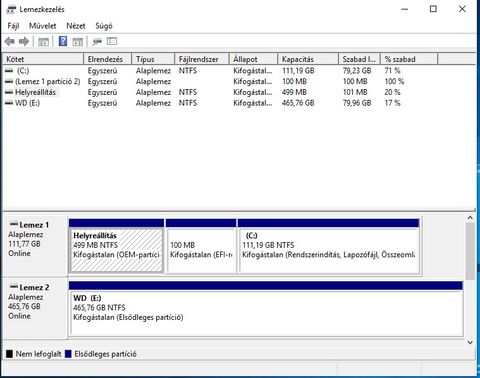The image size is (480, 378).
Task: Click the 101 MB free space cell
Action: point(355,92)
